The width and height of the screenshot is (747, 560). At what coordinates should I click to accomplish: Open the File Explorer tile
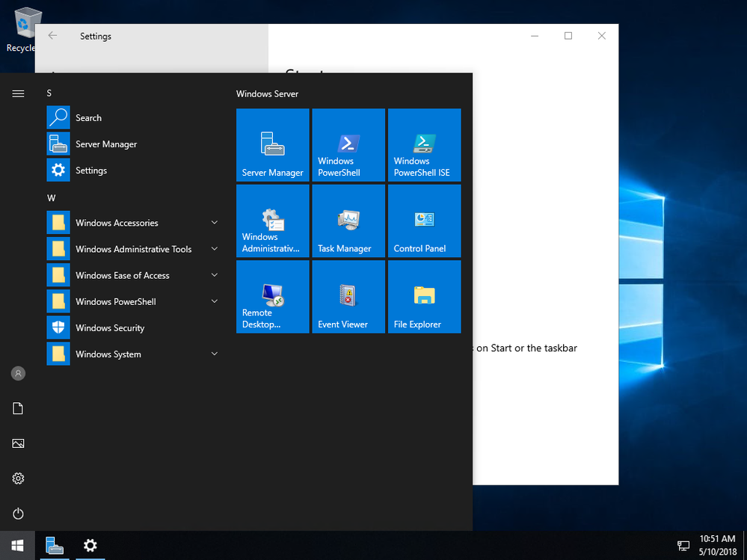click(x=424, y=296)
